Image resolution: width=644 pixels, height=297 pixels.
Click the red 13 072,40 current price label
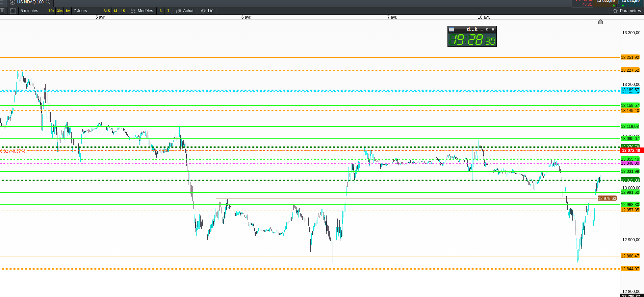[x=632, y=151]
